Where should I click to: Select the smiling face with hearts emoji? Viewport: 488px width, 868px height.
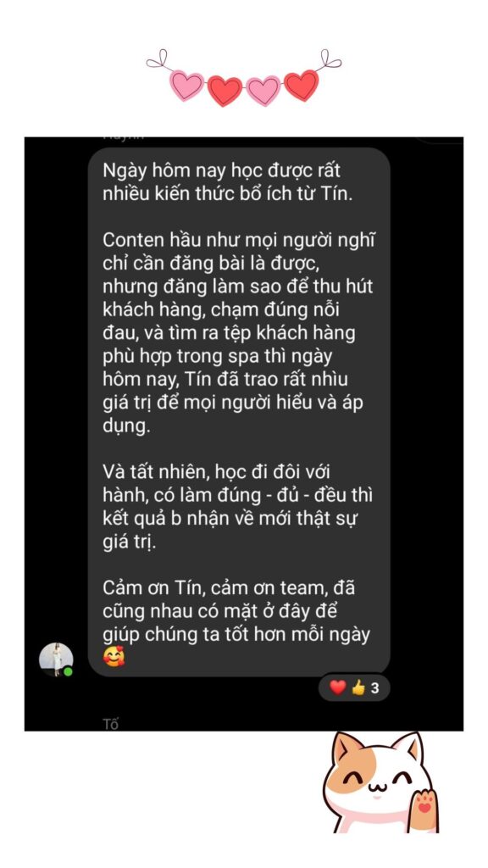point(114,656)
